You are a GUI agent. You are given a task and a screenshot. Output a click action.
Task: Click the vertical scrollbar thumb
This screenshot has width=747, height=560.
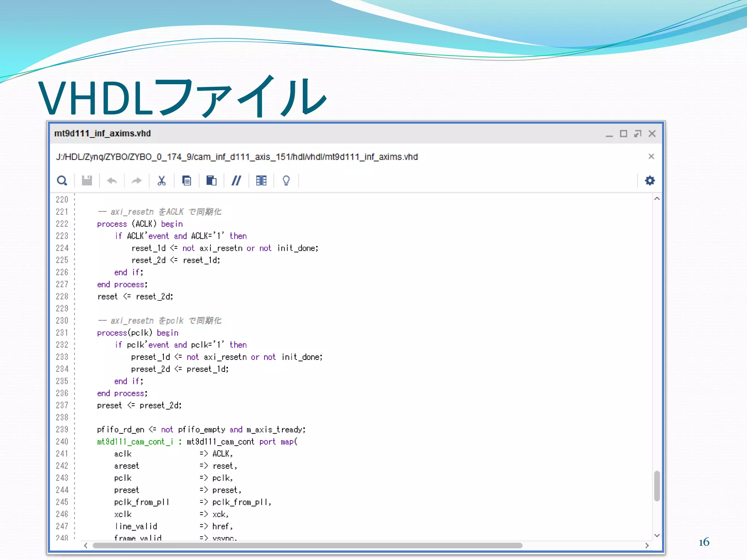point(657,486)
